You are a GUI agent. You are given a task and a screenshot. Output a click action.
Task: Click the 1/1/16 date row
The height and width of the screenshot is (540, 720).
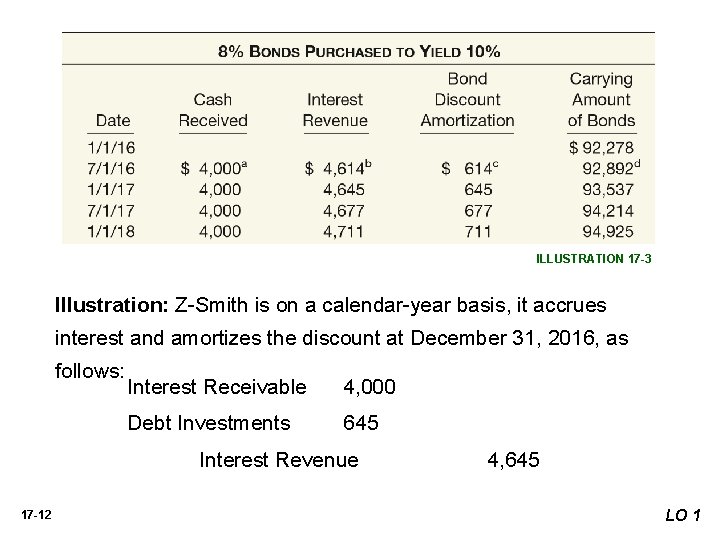112,149
